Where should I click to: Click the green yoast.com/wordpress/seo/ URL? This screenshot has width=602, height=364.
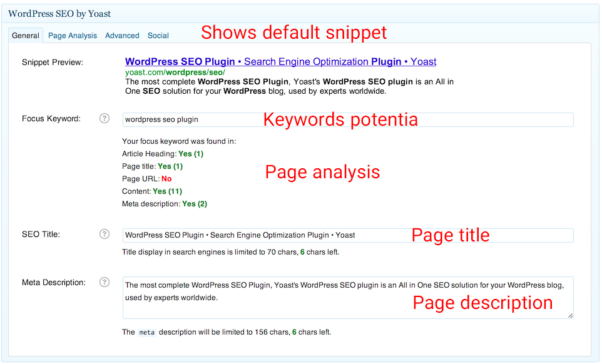pos(175,72)
